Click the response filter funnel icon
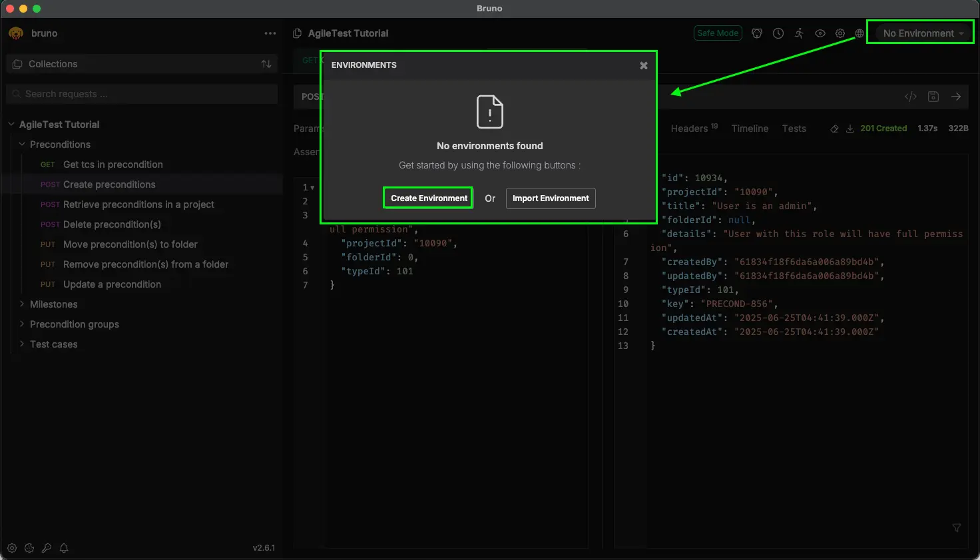 [957, 528]
